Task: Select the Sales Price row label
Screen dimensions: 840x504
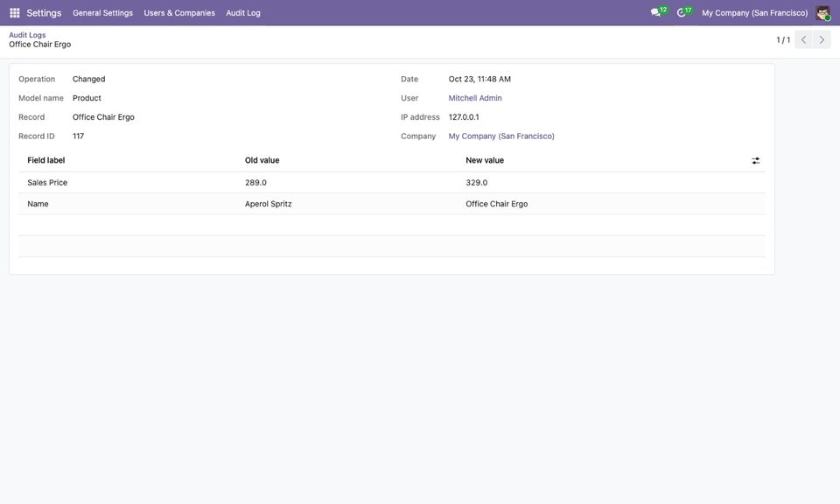Action: (x=47, y=183)
